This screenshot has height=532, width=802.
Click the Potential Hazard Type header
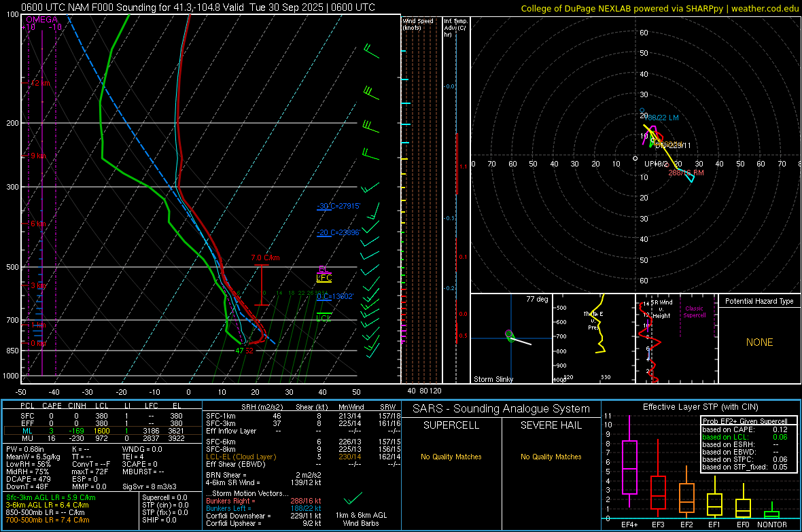click(x=760, y=301)
